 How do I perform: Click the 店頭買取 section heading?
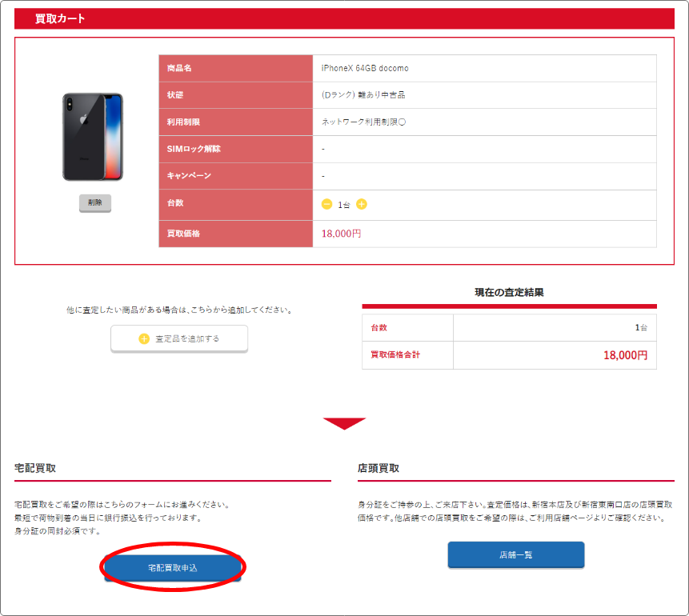pyautogui.click(x=379, y=468)
